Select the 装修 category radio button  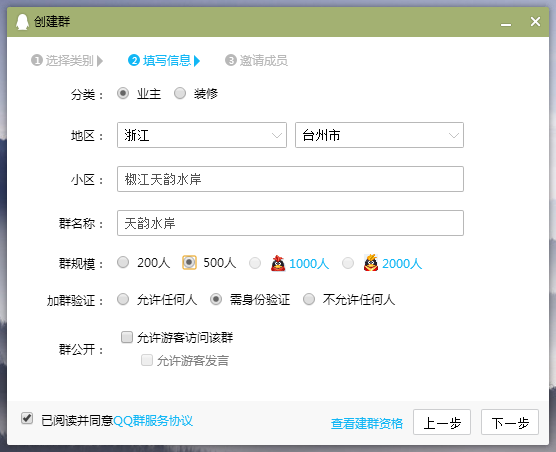coord(180,94)
